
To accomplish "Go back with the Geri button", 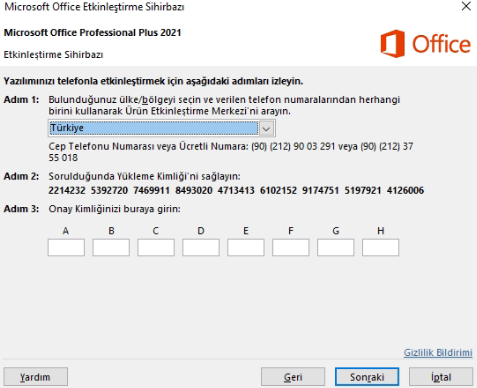I will (x=293, y=377).
